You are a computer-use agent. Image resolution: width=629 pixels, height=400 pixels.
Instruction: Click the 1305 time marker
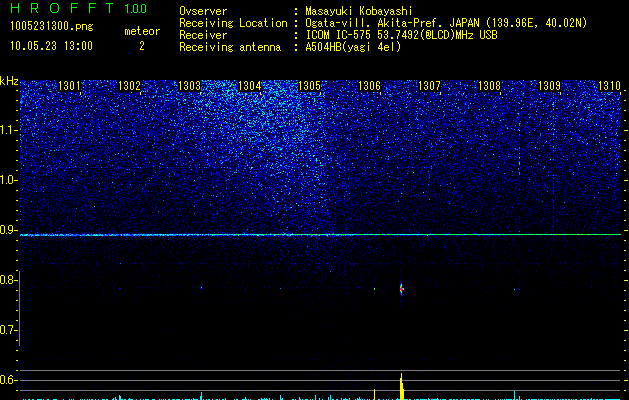point(309,86)
